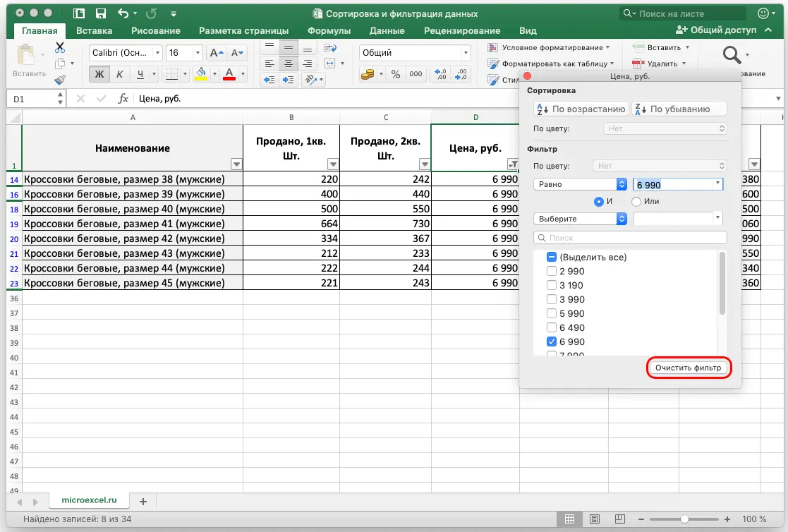
Task: Switch to Page Layout view icon in status bar
Action: [x=595, y=519]
